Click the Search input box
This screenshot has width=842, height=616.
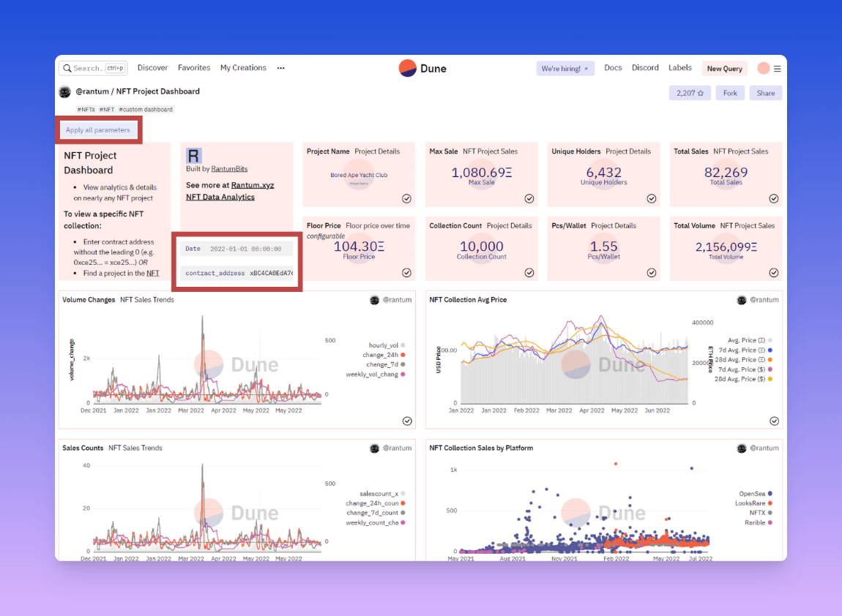94,68
